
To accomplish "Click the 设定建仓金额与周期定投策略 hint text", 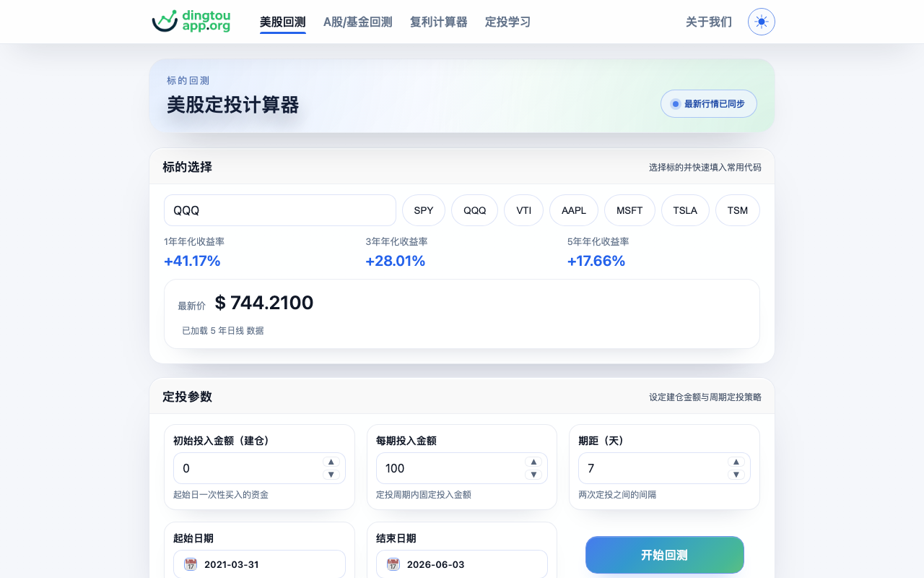I will (705, 397).
